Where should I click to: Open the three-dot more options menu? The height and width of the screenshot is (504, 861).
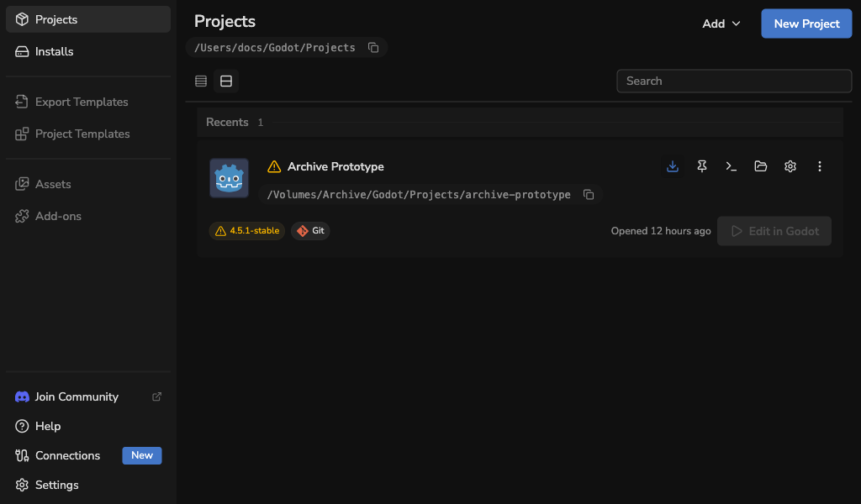(819, 166)
